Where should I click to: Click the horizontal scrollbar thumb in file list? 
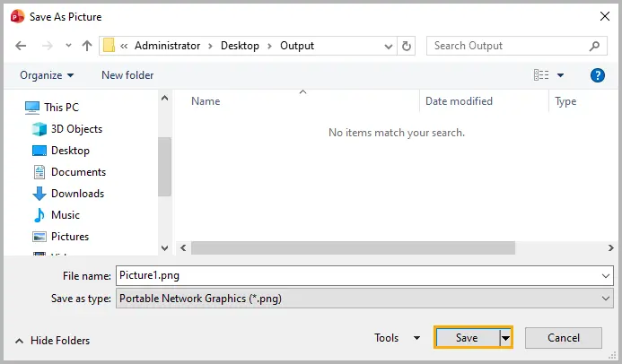[353, 248]
